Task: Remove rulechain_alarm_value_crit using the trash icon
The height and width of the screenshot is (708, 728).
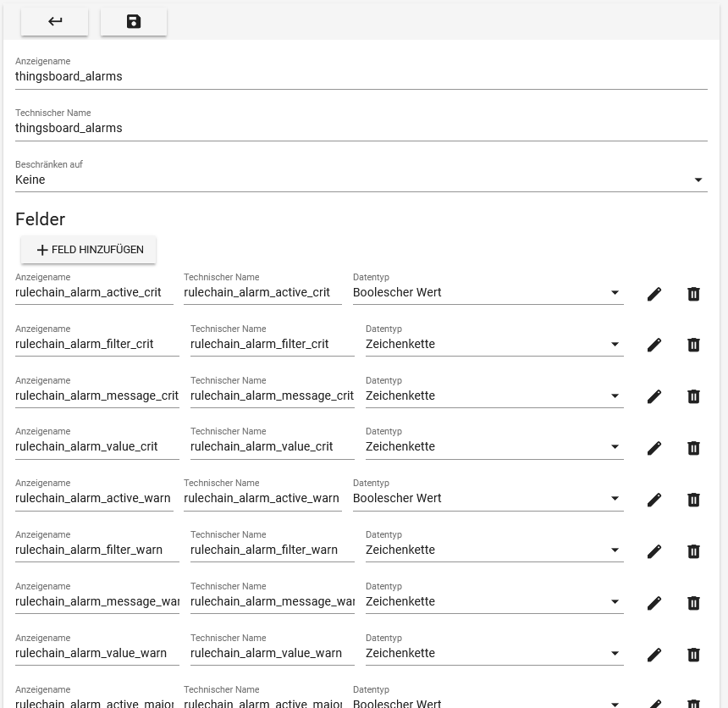Action: point(693,448)
